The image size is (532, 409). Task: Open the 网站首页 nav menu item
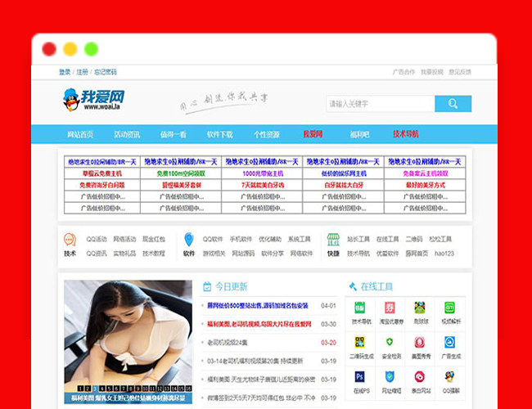click(80, 134)
